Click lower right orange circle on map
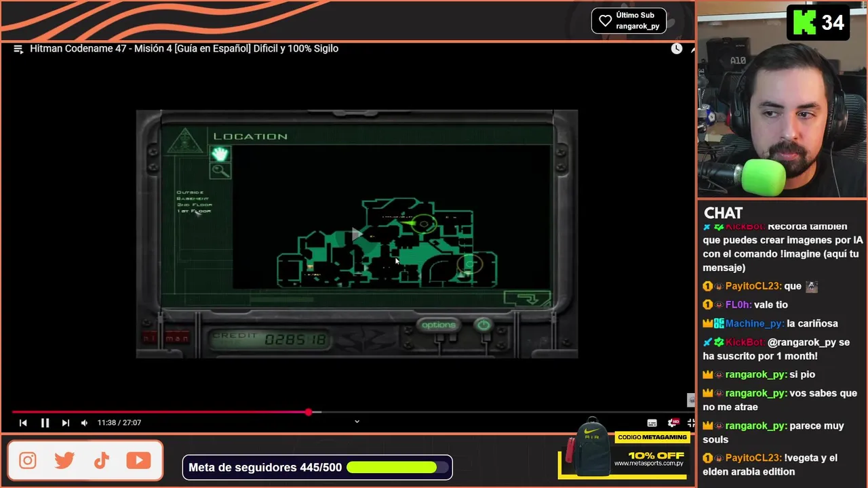Screen dimensions: 868x488 coord(470,264)
